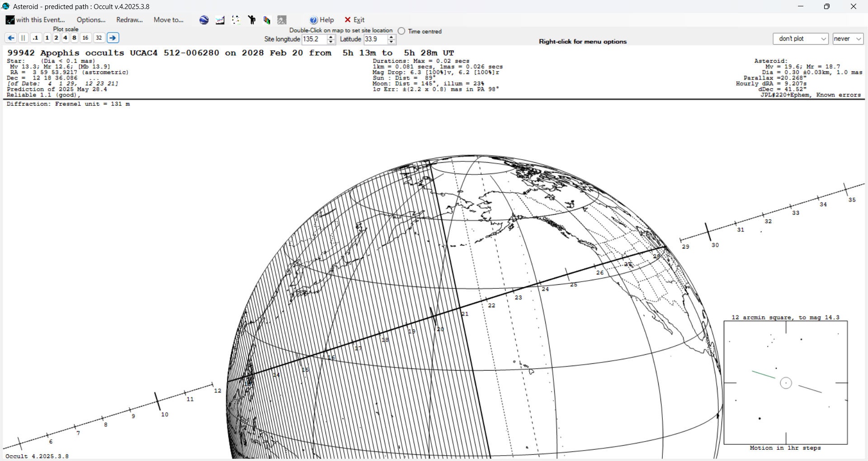The height and width of the screenshot is (461, 868).
Task: Open the 'with this Event...' menu
Action: [36, 20]
